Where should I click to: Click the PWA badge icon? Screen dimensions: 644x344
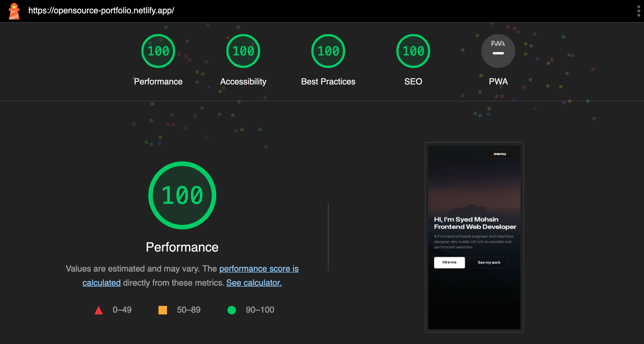(498, 51)
